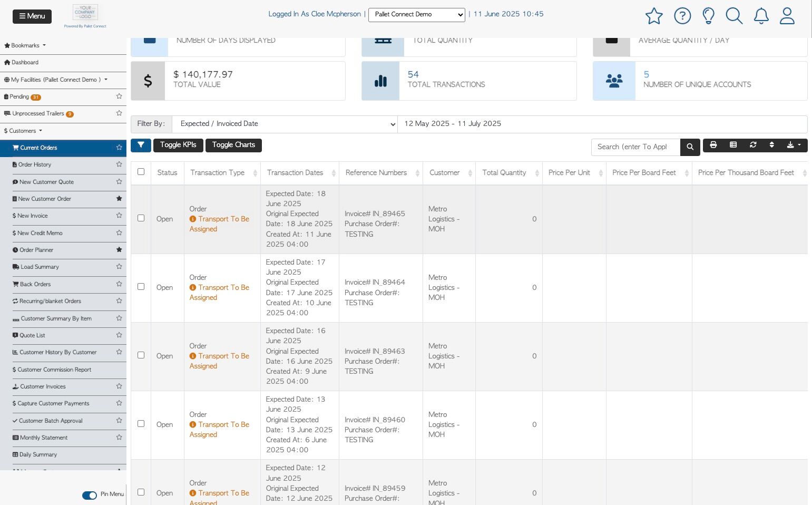Click the blue filter funnel button
The height and width of the screenshot is (505, 812).
(141, 145)
